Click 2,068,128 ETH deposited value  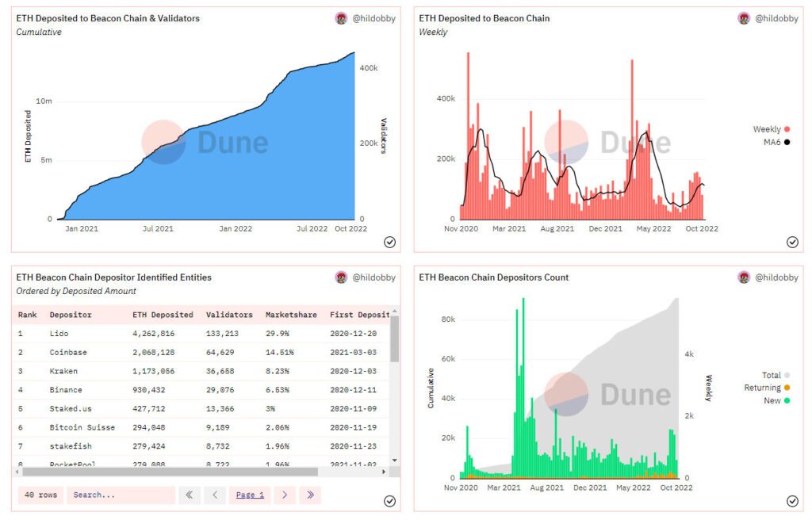pyautogui.click(x=153, y=352)
